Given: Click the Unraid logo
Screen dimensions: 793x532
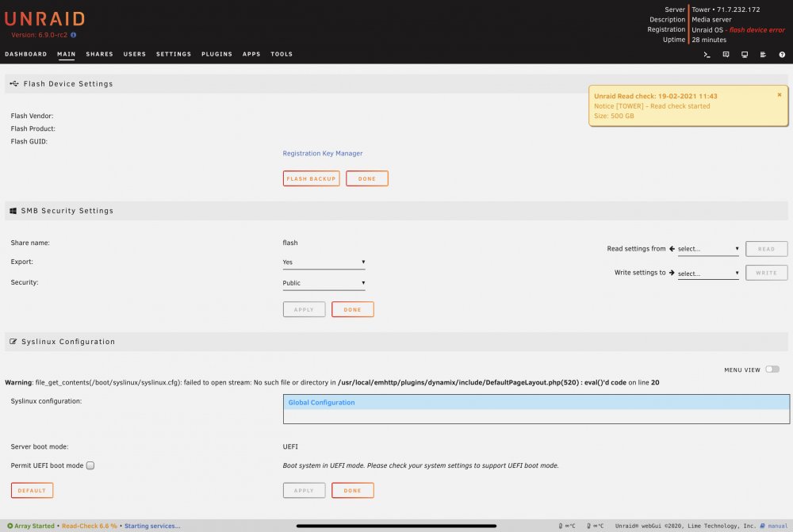Looking at the screenshot, I should [x=44, y=19].
